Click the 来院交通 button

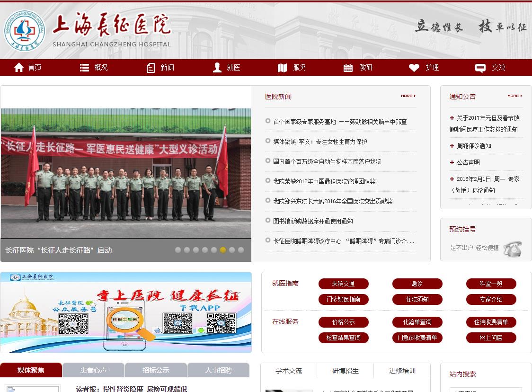(343, 284)
